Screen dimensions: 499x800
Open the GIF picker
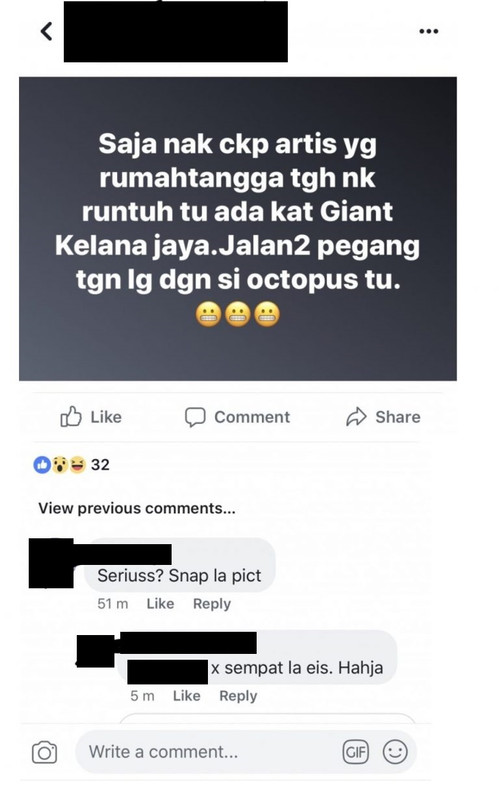point(355,752)
